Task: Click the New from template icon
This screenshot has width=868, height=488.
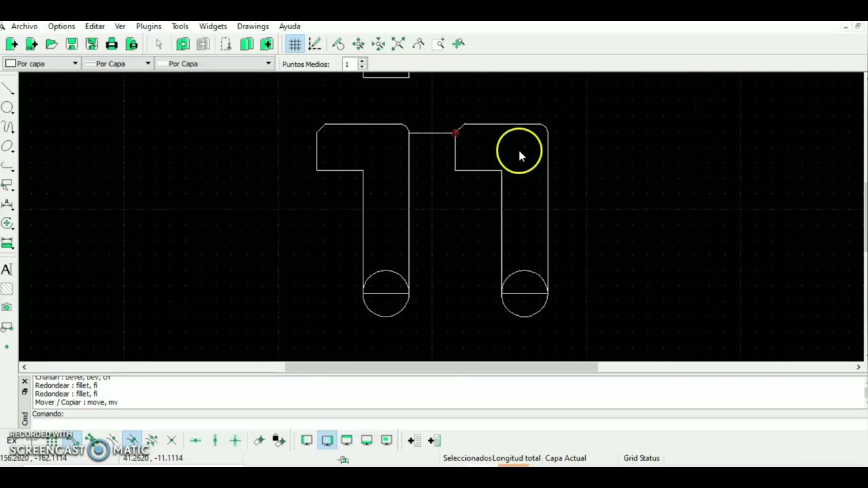Action: [x=31, y=44]
